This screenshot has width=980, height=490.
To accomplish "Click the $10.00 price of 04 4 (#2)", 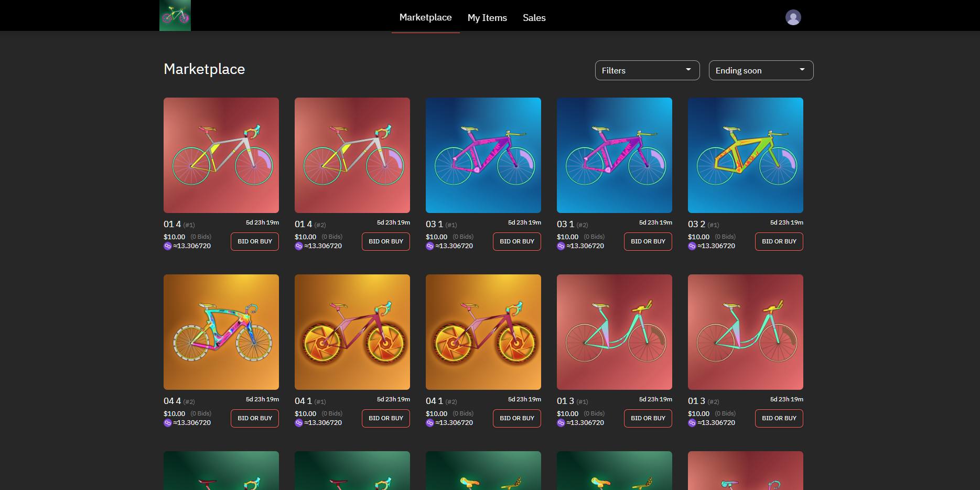I will coord(175,414).
